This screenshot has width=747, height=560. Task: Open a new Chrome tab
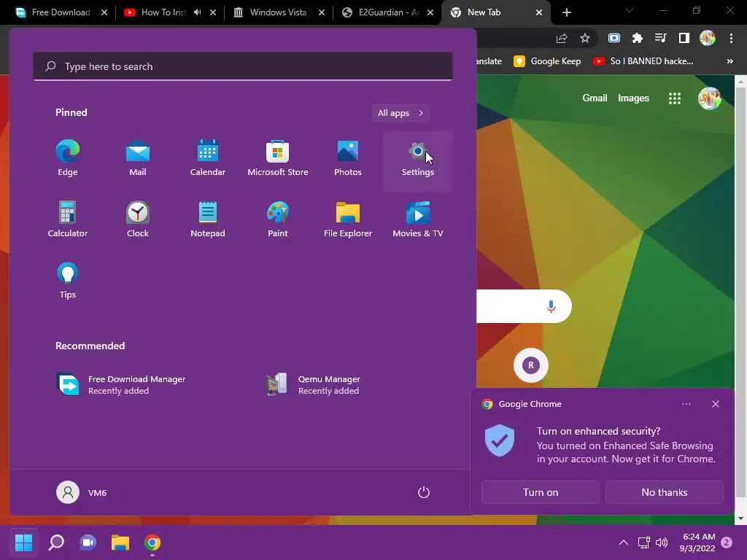tap(566, 12)
